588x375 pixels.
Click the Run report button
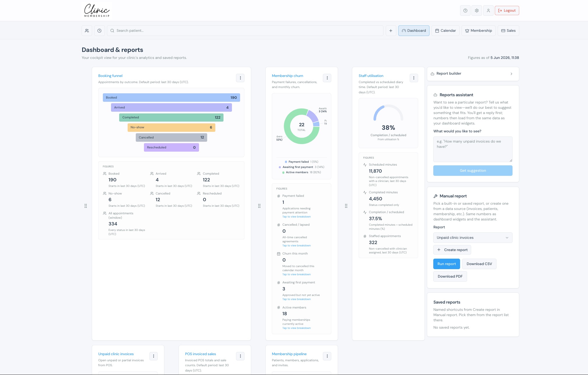(446, 264)
